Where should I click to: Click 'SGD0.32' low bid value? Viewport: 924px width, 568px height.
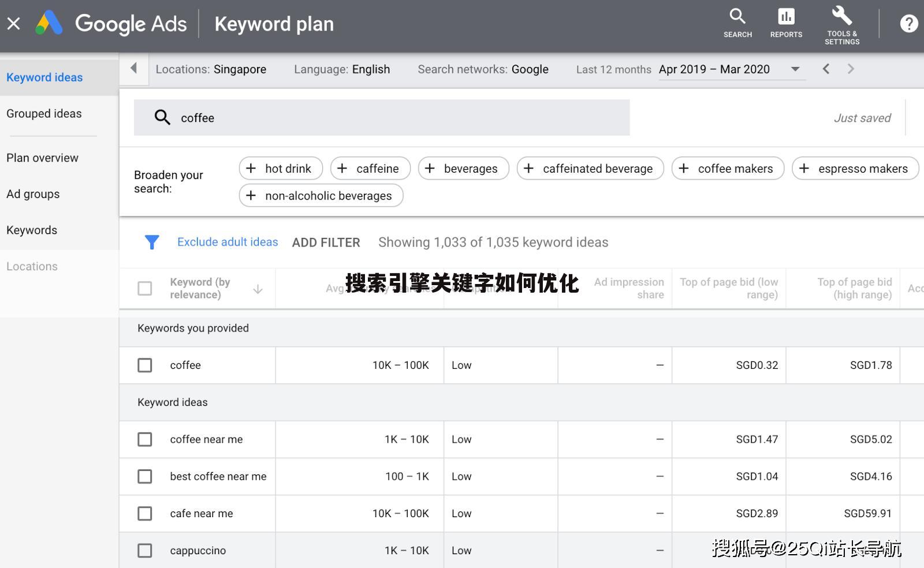pyautogui.click(x=757, y=365)
